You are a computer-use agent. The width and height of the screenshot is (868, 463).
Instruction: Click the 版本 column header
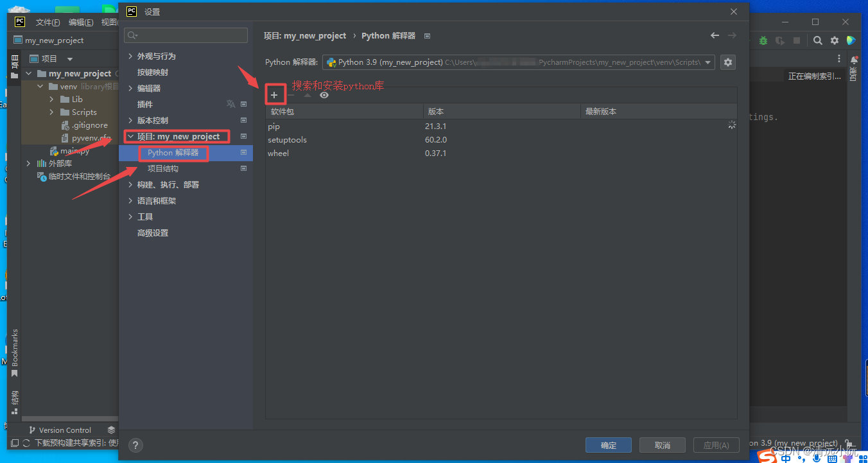pyautogui.click(x=501, y=112)
